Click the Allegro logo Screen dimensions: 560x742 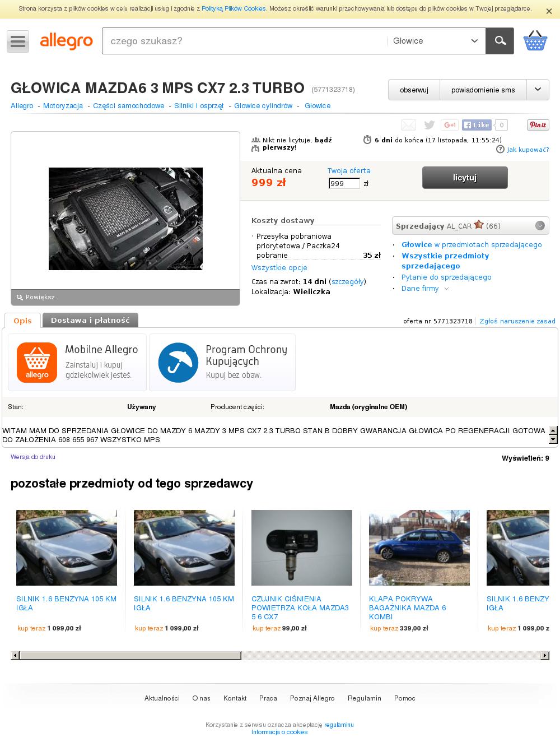point(66,41)
